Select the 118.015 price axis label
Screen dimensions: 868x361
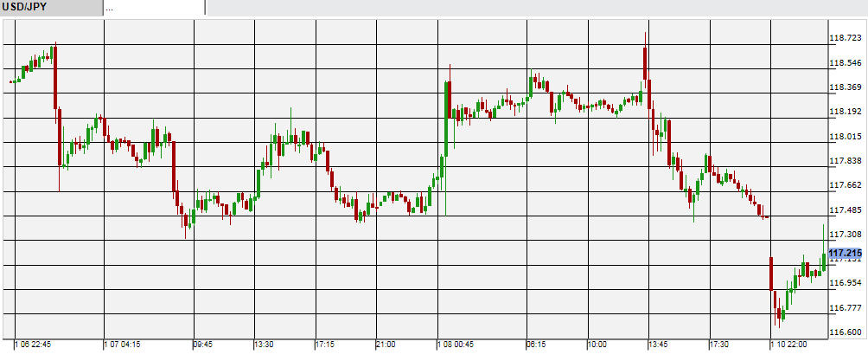point(845,137)
